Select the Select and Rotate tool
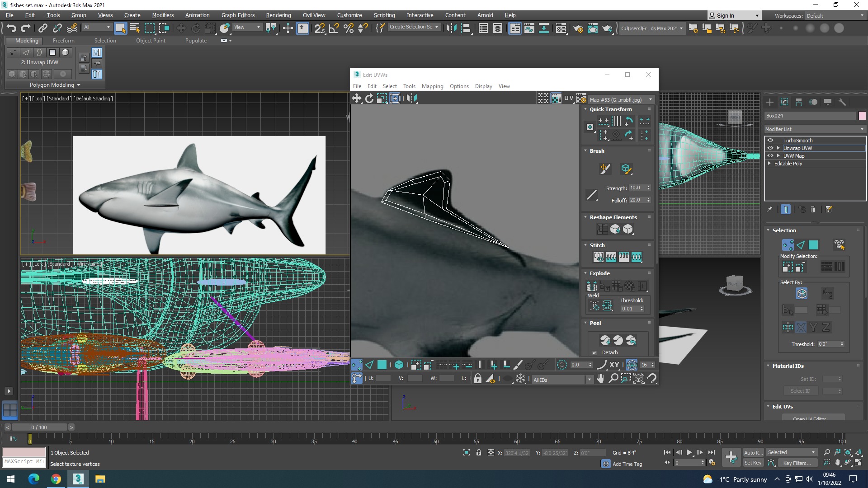Image resolution: width=868 pixels, height=488 pixels. 195,28
